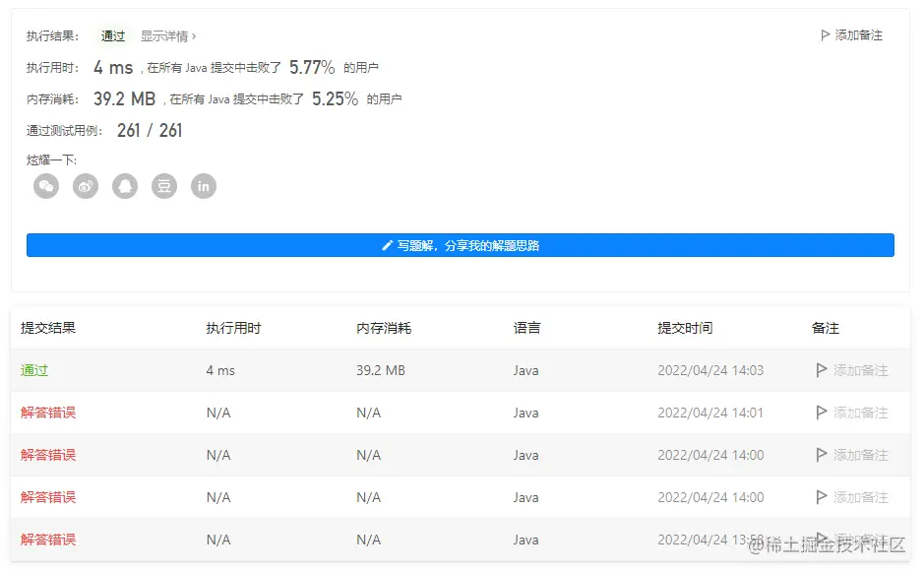This screenshot has width=924, height=573.
Task: Share result via Douban icon
Action: point(164,186)
